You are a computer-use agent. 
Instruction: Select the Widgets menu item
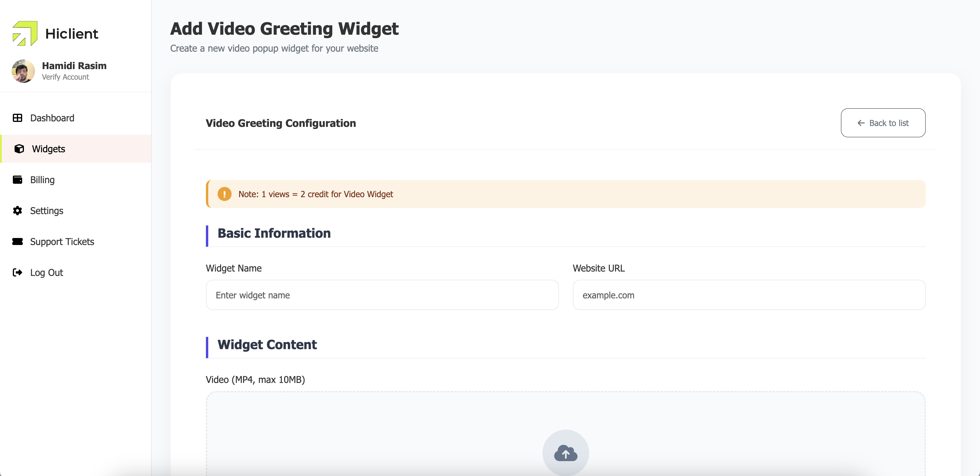[76, 149]
